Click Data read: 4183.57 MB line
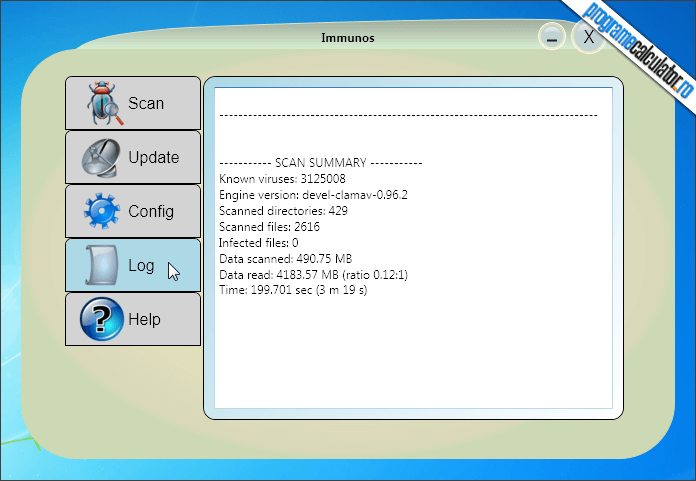The height and width of the screenshot is (481, 696). coord(313,275)
